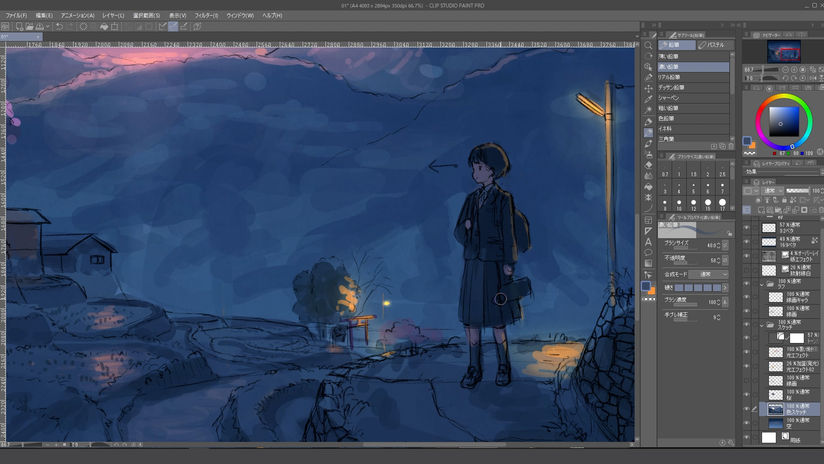
Task: Hide the top 57% layer via eye icon
Action: coord(747,228)
